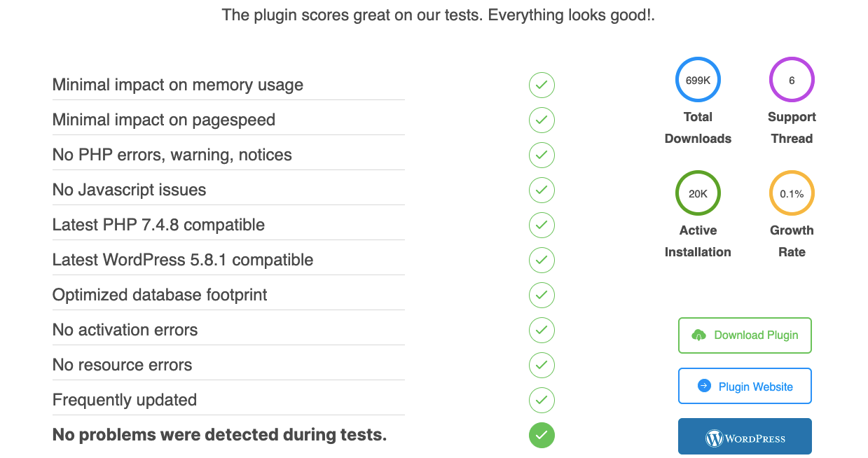Open the 699K Total Downloads circle
Screen dimensions: 868x458
click(697, 80)
